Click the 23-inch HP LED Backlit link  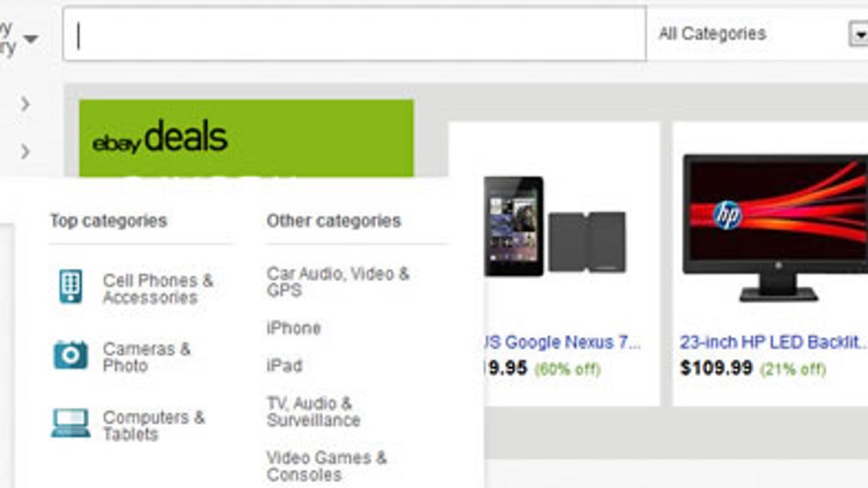[x=772, y=342]
